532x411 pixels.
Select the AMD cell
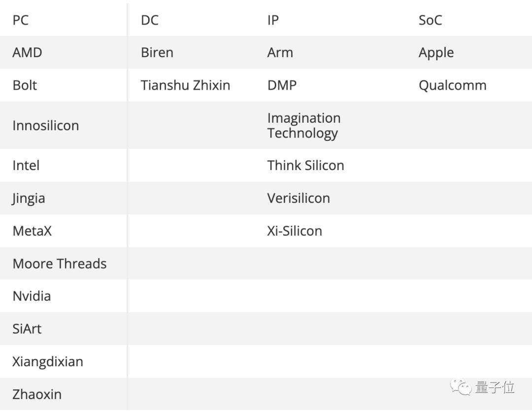click(27, 53)
